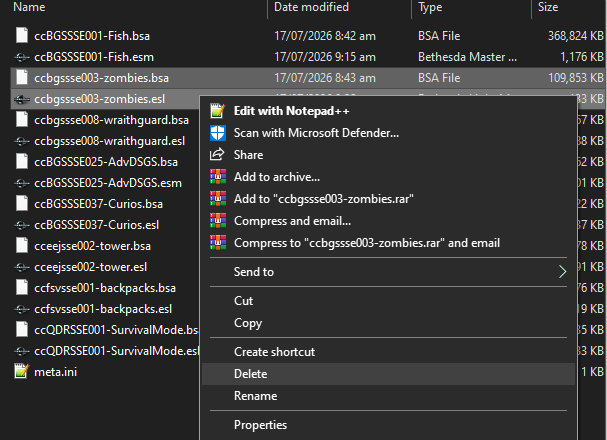The image size is (607, 440).
Task: Select file name ccfsvsse001-backpacks.esl
Action: 103,309
